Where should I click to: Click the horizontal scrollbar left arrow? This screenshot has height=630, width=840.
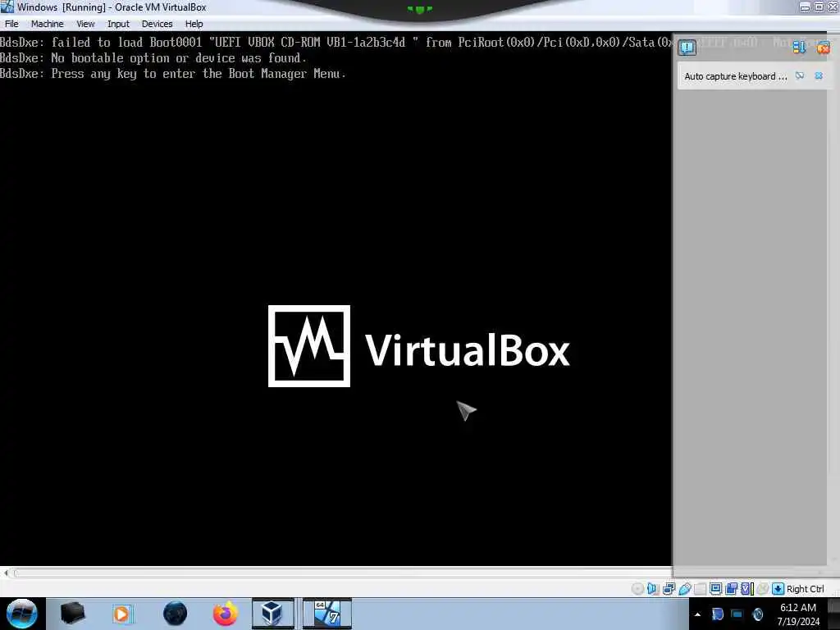click(6, 573)
